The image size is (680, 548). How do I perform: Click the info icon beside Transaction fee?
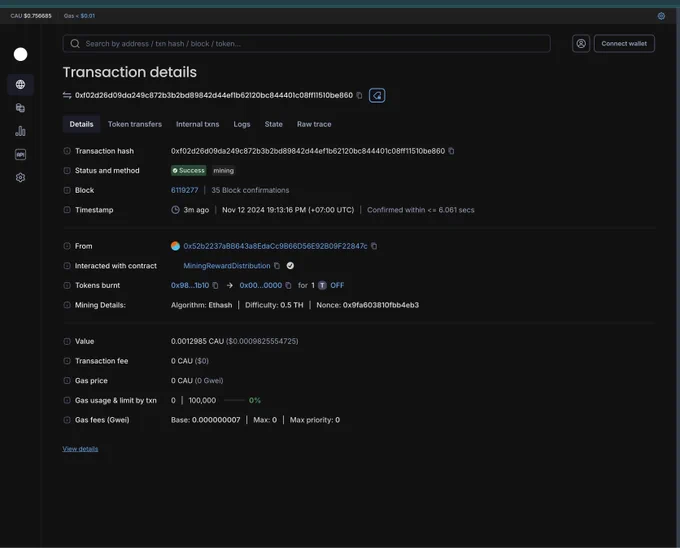67,361
